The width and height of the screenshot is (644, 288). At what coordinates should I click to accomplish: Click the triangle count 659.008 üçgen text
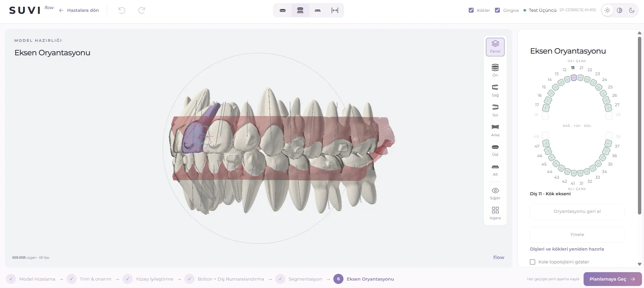(x=31, y=258)
